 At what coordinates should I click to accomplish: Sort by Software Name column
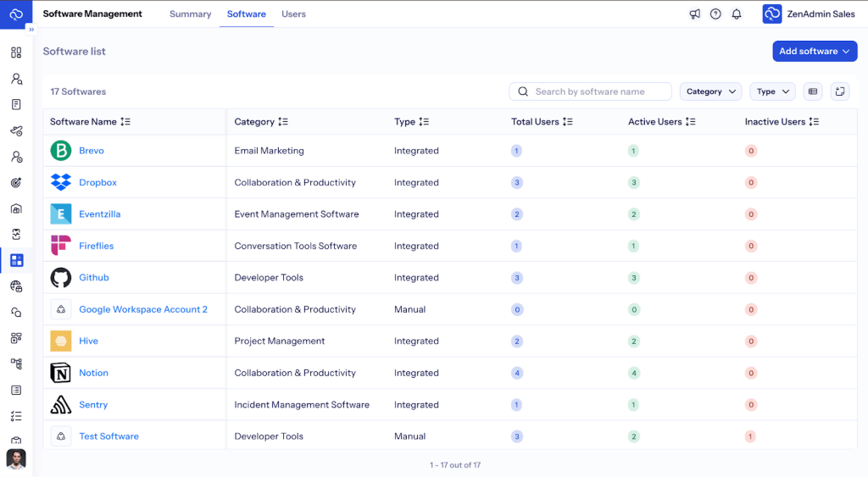125,122
